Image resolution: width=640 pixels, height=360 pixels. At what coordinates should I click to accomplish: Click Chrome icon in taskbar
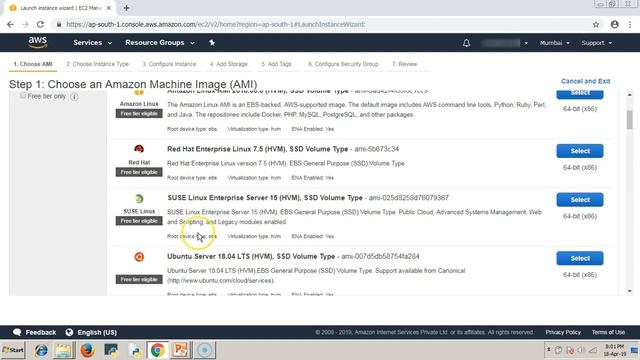point(158,350)
